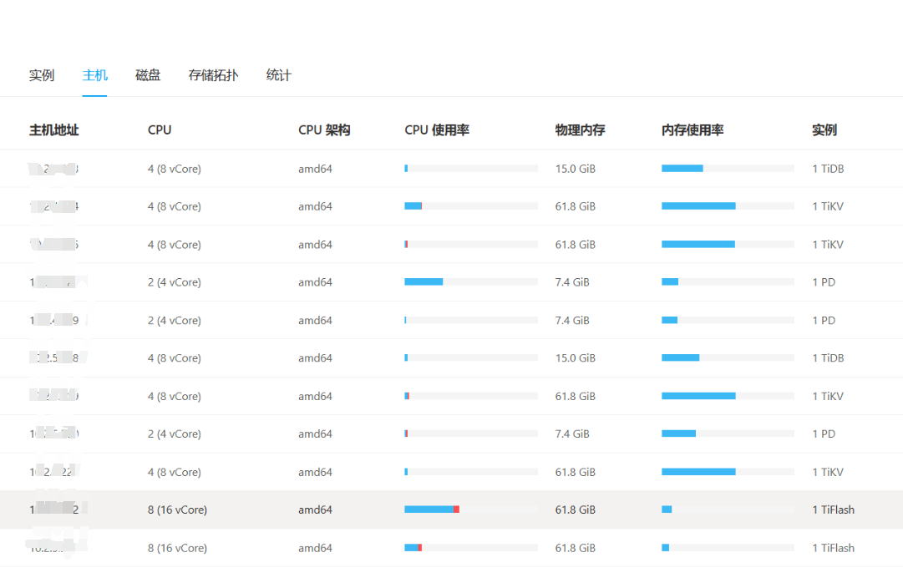Click the highlighted TiFlash row's CPU usage bar
The image size is (903, 588).
[471, 509]
